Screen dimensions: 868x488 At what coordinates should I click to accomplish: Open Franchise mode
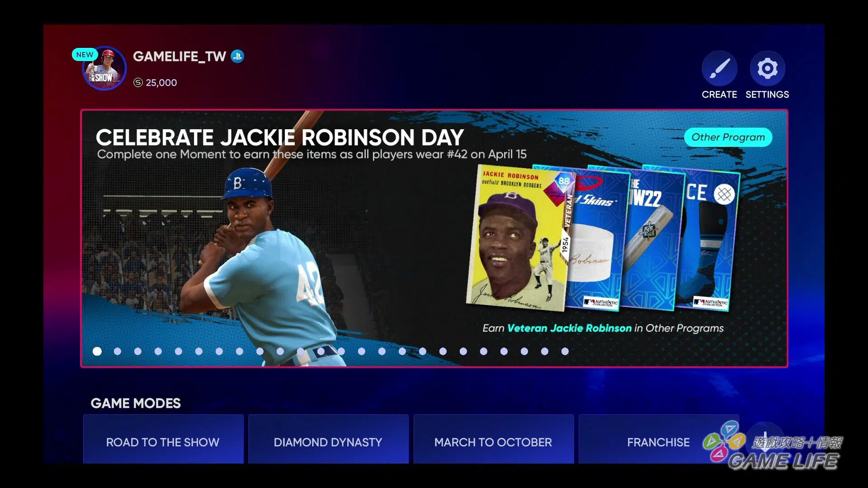pyautogui.click(x=658, y=441)
